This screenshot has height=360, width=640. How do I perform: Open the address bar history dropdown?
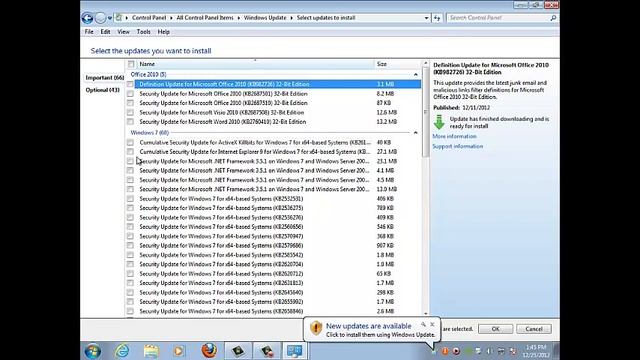426,18
